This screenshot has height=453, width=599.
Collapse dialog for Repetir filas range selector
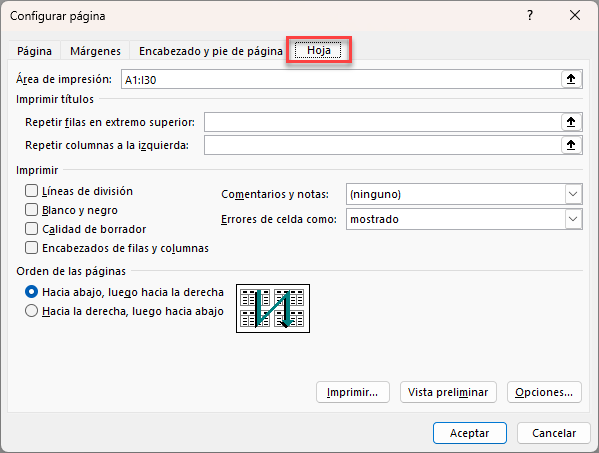[571, 122]
